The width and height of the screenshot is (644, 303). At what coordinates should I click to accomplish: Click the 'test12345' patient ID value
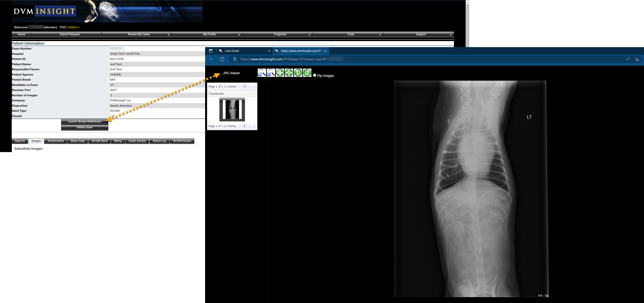[117, 59]
